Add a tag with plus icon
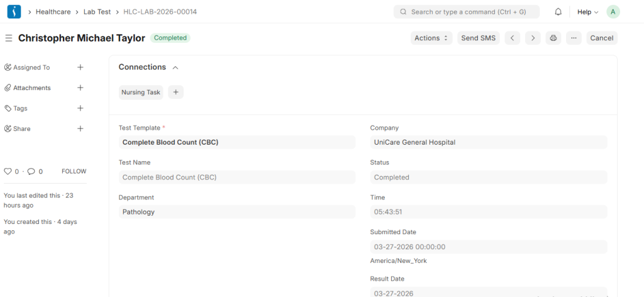This screenshot has height=297, width=644. (80, 108)
